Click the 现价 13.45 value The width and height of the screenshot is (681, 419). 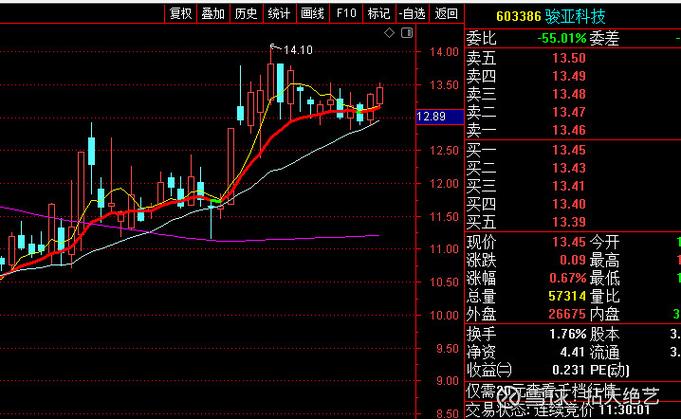[x=569, y=242]
